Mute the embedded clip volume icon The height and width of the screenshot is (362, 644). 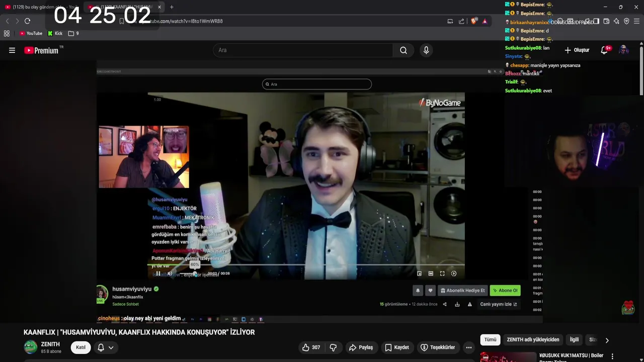click(170, 274)
